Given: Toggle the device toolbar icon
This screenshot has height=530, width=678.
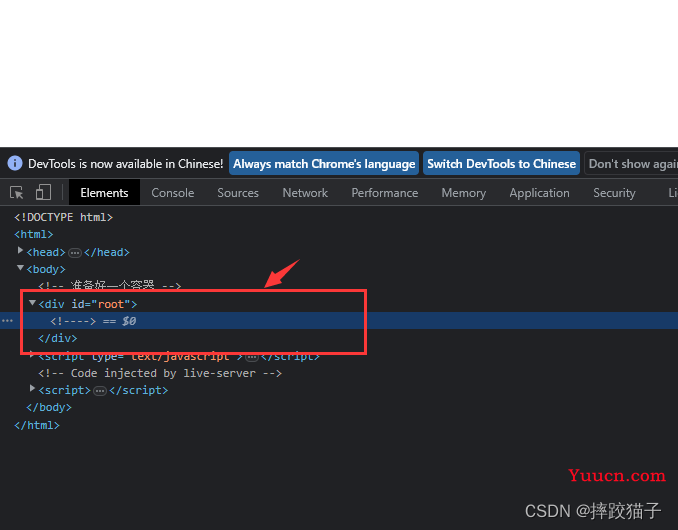Looking at the screenshot, I should click(43, 192).
